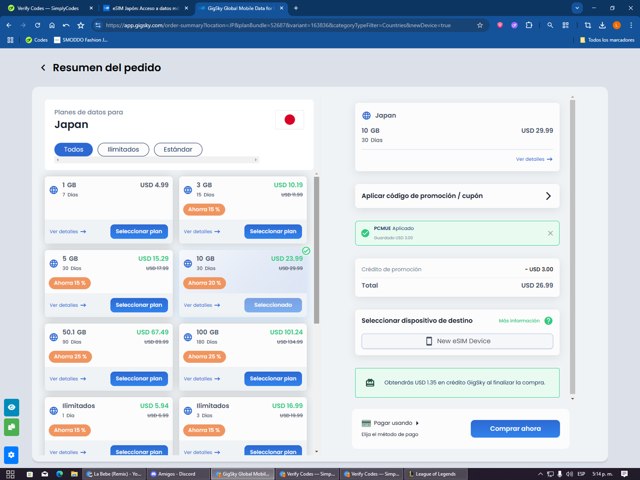The height and width of the screenshot is (480, 640).
Task: View details of the 1 GB plan
Action: (68, 231)
